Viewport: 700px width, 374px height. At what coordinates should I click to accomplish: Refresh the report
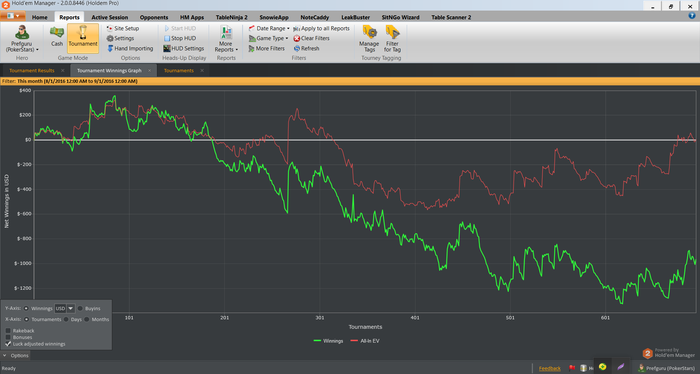306,48
